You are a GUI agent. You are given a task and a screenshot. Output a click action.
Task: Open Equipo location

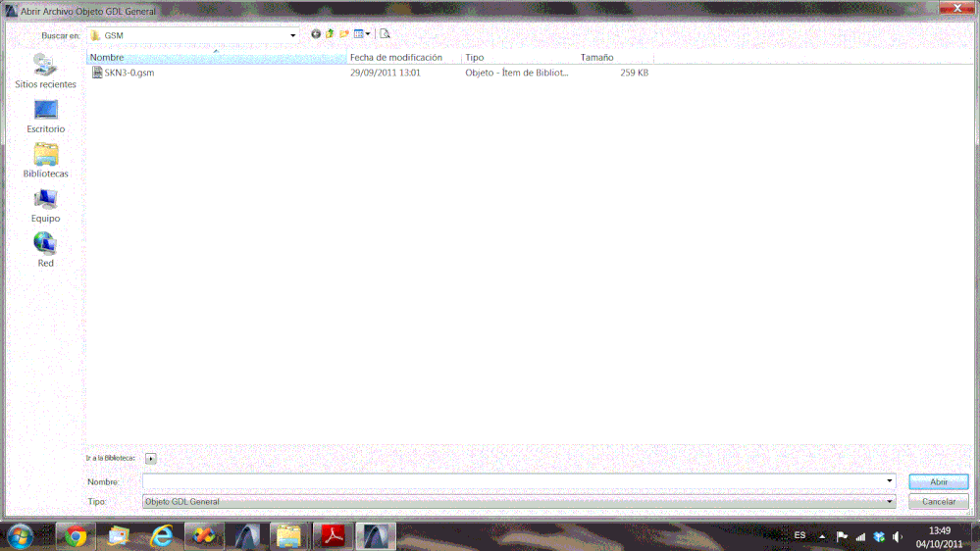coord(46,206)
